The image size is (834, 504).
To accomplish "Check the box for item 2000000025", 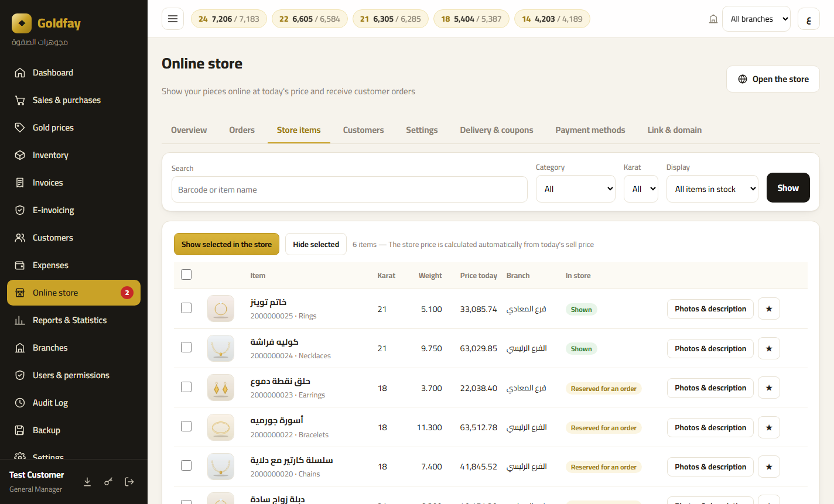I will [186, 308].
